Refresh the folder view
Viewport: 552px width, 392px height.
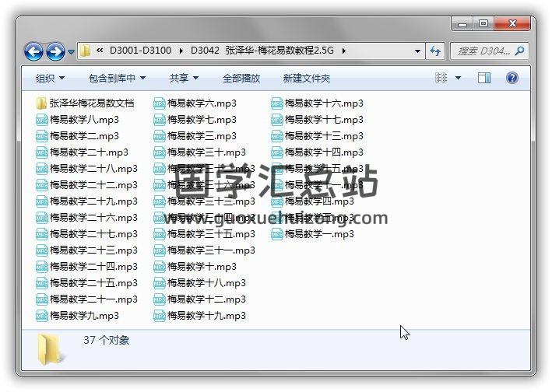[x=435, y=51]
